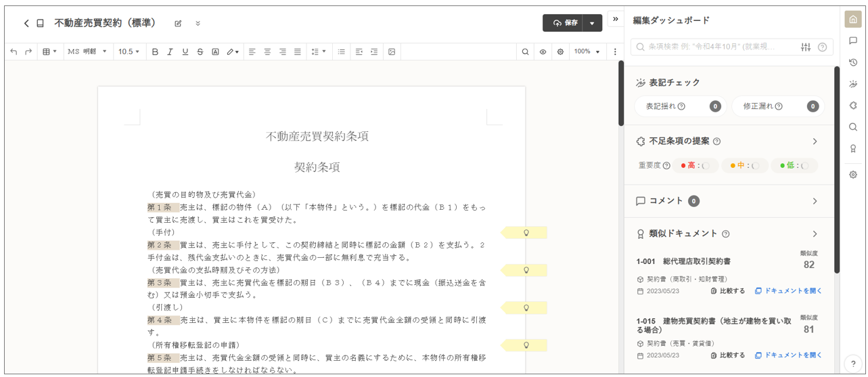Click the 条項検索 search input field
The height and width of the screenshot is (377, 868).
click(x=714, y=47)
